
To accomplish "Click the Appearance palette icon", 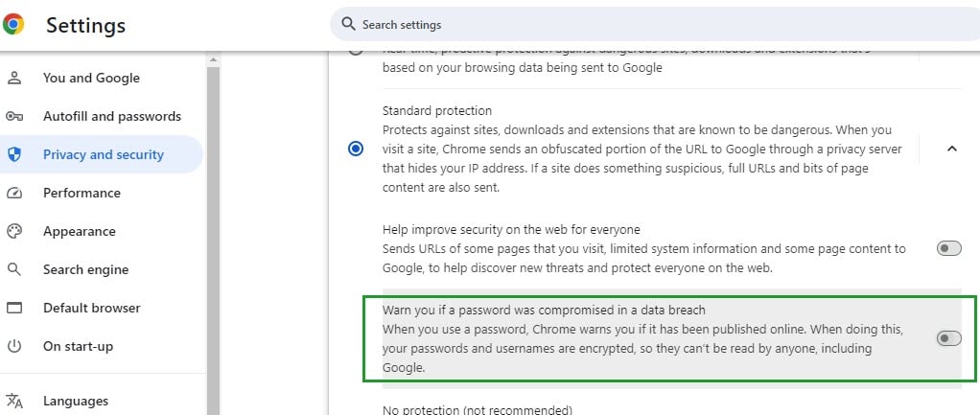I will point(13,231).
